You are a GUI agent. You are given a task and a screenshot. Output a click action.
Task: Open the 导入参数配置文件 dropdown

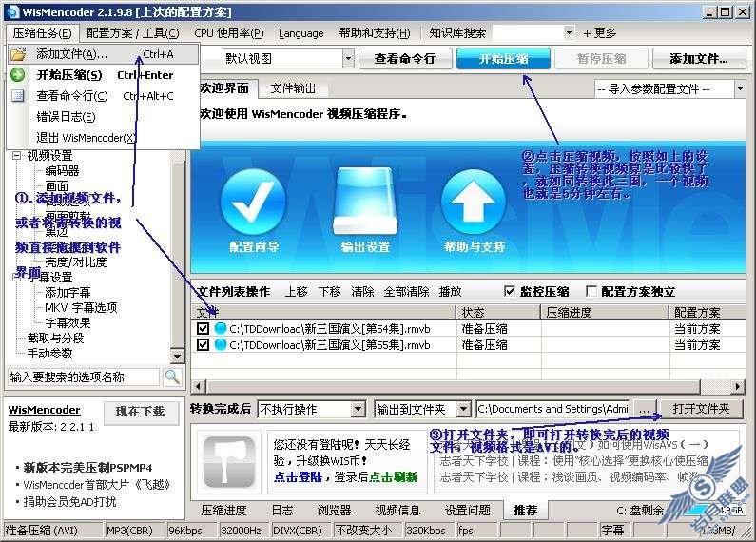[x=740, y=88]
